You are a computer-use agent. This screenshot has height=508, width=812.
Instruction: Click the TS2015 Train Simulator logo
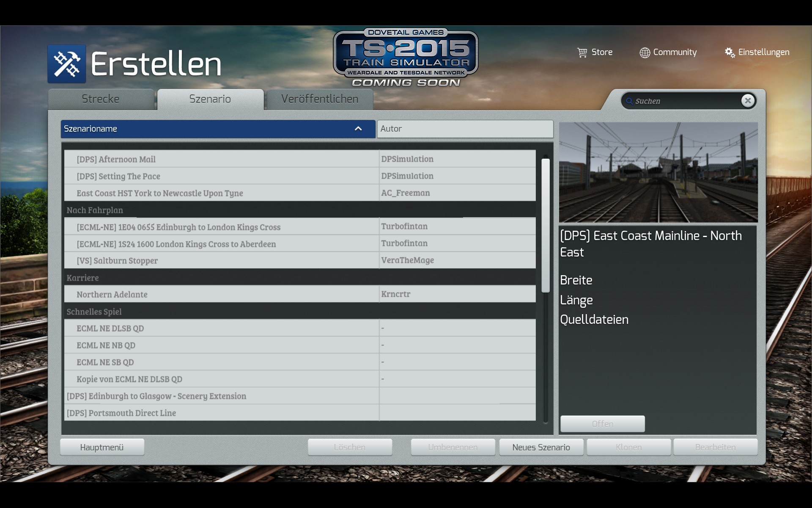406,58
